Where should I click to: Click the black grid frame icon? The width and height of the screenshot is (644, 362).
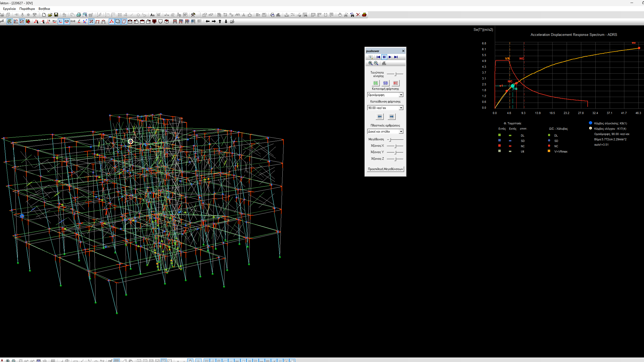pyautogui.click(x=278, y=15)
